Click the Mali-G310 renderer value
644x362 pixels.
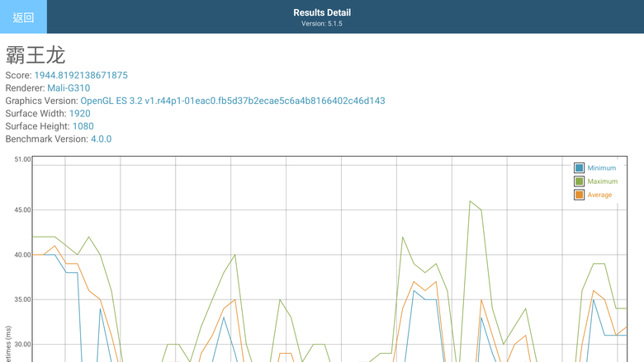69,88
